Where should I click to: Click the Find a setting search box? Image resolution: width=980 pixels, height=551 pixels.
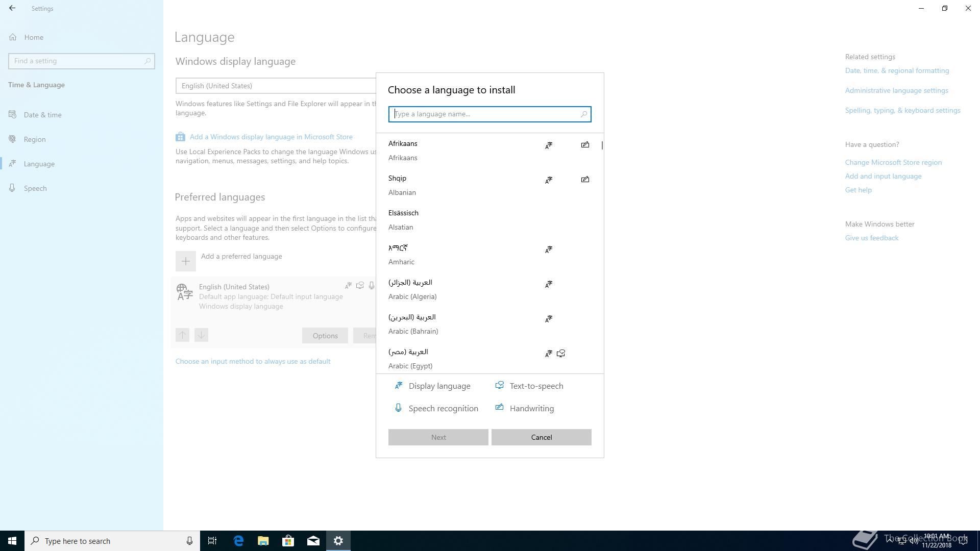[x=82, y=61]
